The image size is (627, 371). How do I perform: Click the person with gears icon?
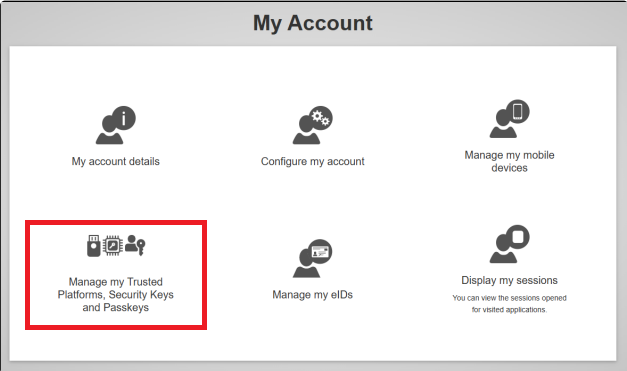(x=312, y=125)
